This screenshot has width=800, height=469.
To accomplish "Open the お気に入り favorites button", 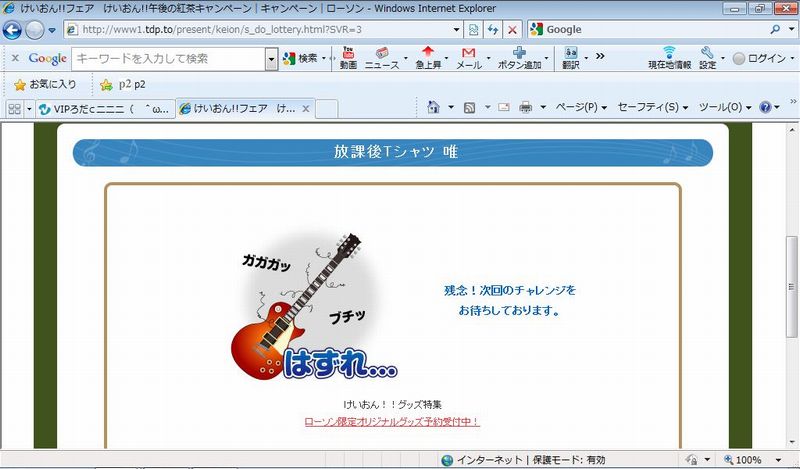I will (x=45, y=85).
